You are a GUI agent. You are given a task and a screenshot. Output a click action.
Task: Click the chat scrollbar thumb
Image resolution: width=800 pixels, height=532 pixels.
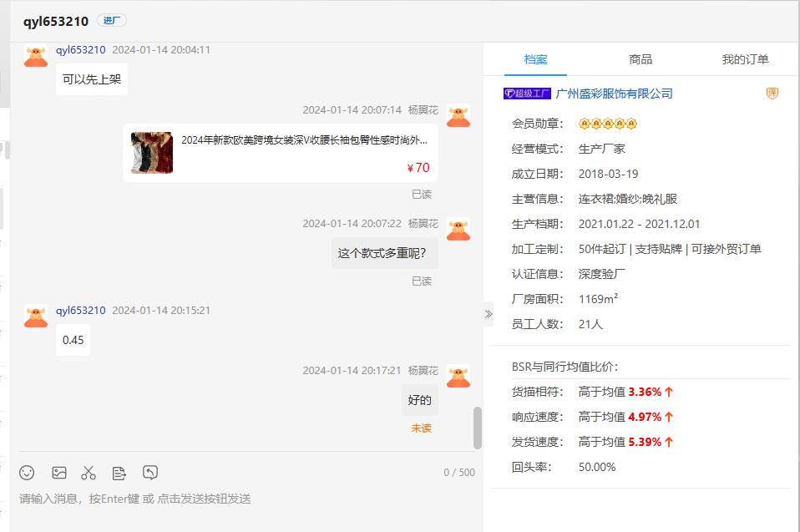point(477,428)
